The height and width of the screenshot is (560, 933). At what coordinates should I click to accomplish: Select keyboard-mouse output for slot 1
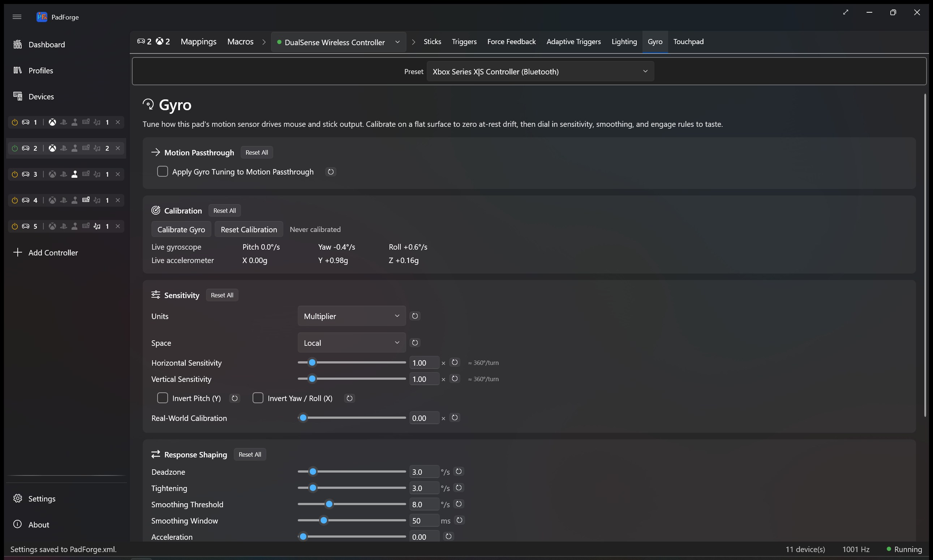pos(86,122)
